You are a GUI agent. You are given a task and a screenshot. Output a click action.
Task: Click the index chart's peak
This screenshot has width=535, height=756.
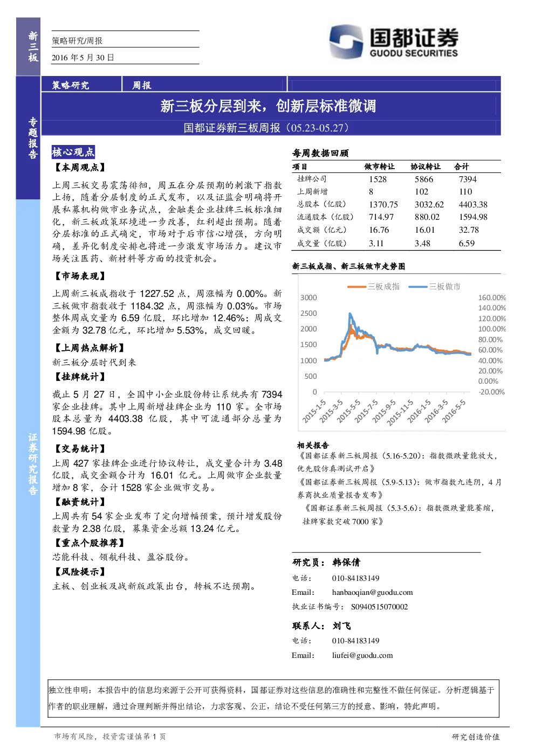(351, 314)
